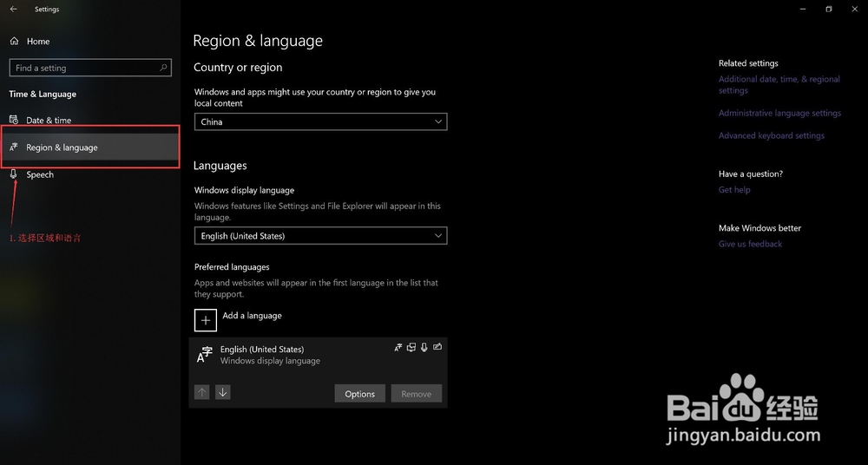Open the Home page icon
This screenshot has width=868, height=465.
[x=15, y=41]
